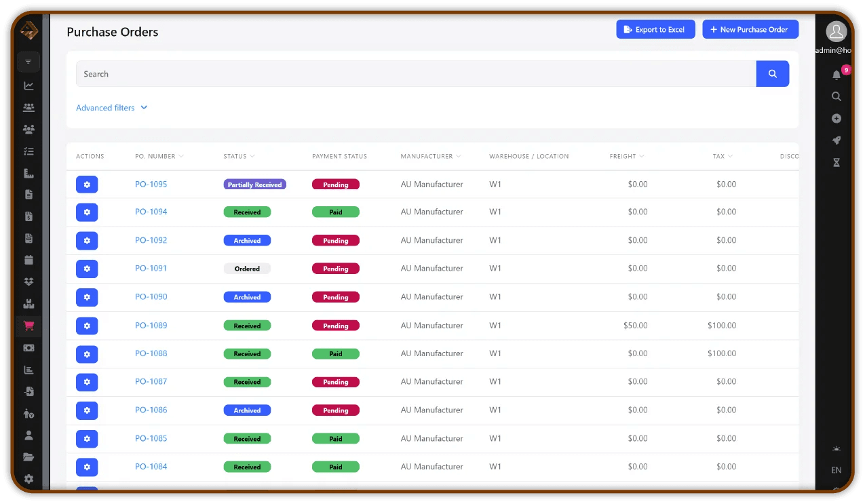Click the admin@ho username text
The width and height of the screenshot is (865, 504).
coord(834,50)
